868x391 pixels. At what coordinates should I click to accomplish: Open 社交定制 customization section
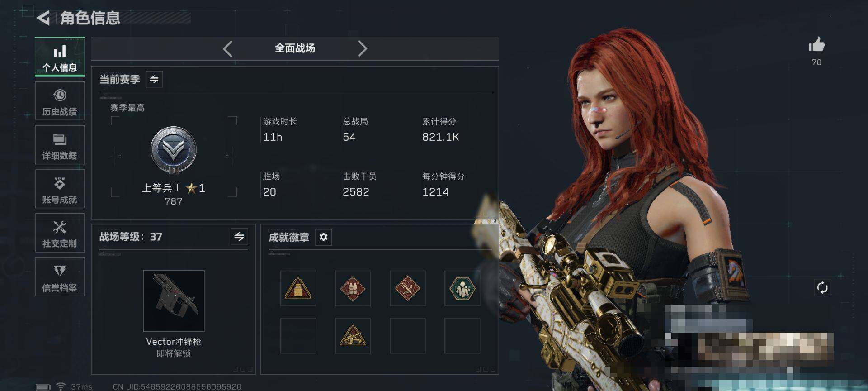[x=60, y=233]
